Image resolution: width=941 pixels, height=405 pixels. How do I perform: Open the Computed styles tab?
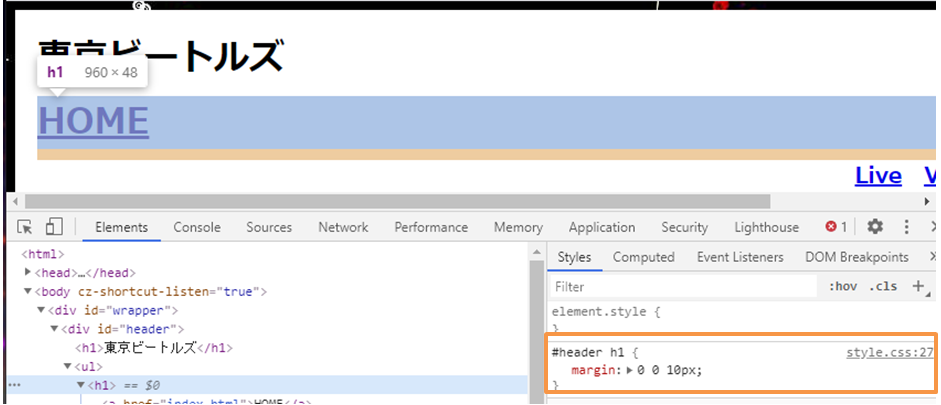(x=643, y=257)
